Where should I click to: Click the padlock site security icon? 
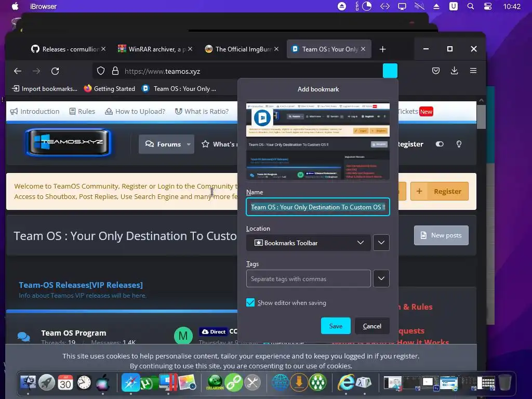[115, 71]
